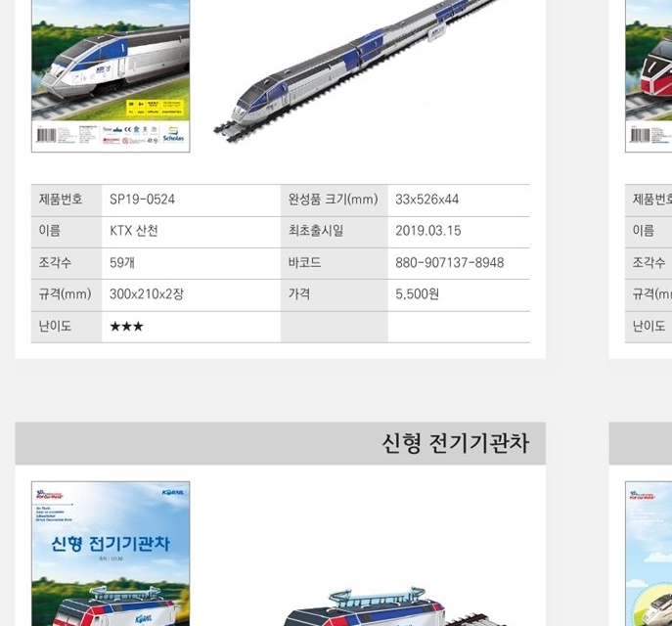
Task: Click the completed size 33x526x44 value
Action: coord(426,200)
